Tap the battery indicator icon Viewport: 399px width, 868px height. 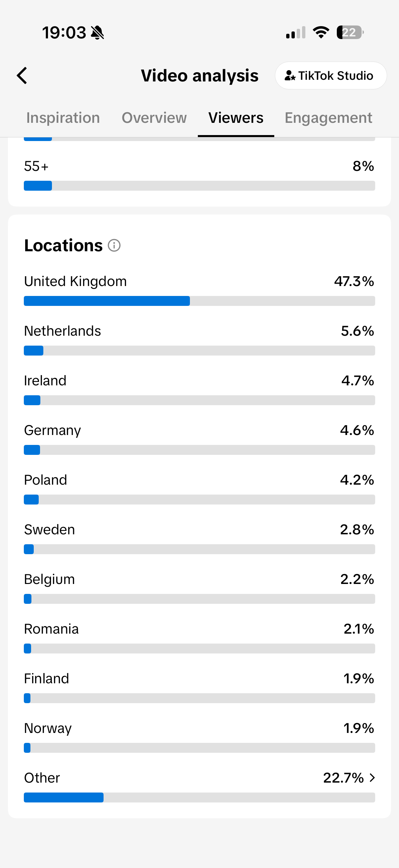[x=350, y=32]
